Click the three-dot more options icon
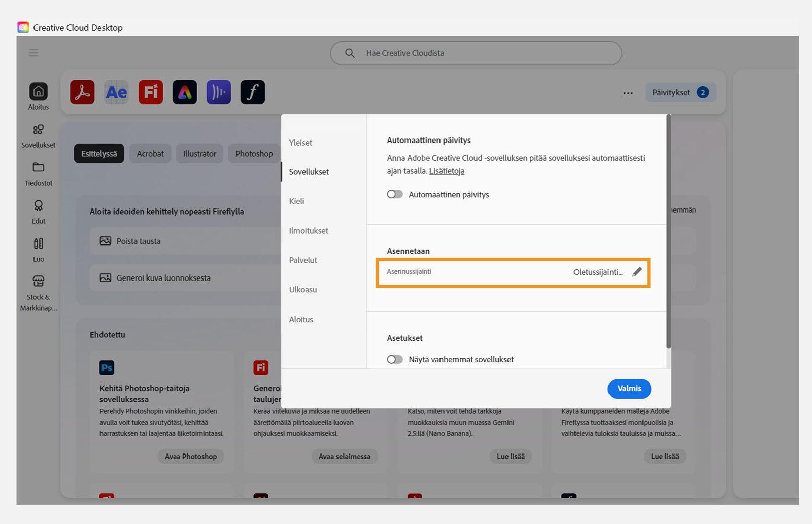 pos(628,93)
